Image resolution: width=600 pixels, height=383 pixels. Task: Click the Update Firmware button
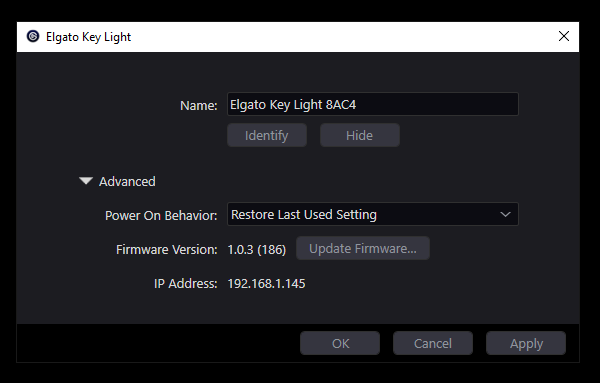[363, 248]
